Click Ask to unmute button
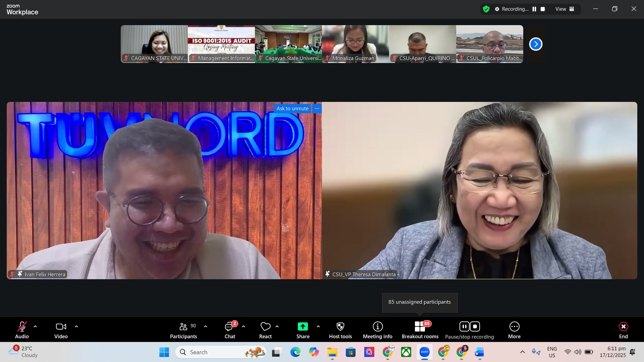 (292, 109)
